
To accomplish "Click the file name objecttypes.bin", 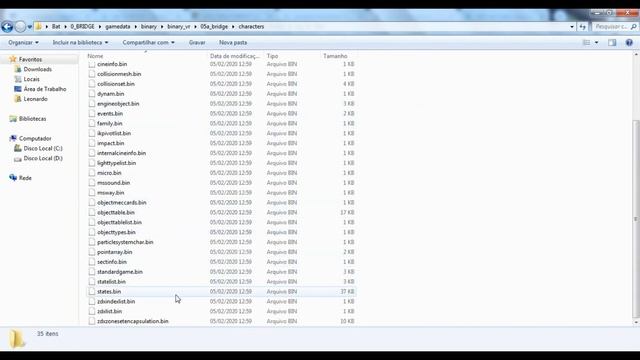I will pyautogui.click(x=116, y=232).
